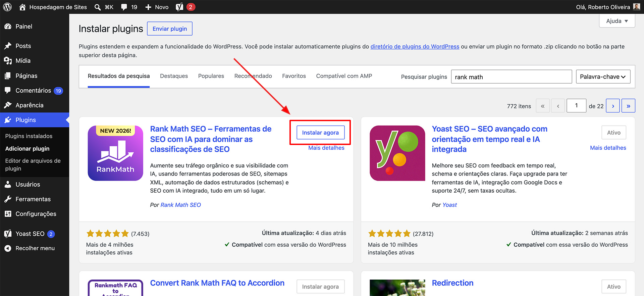Open the Redirection plugin title link
Image resolution: width=644 pixels, height=296 pixels.
[452, 283]
